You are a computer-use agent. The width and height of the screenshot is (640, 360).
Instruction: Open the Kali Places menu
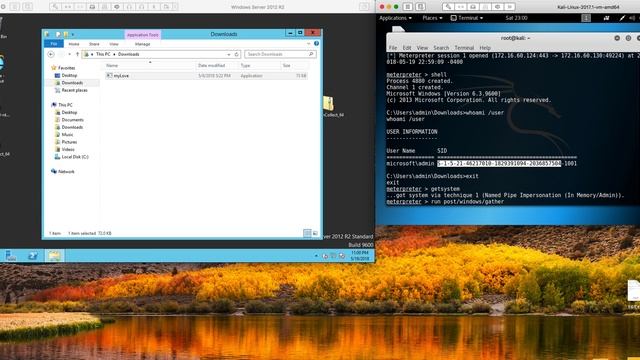(x=432, y=18)
